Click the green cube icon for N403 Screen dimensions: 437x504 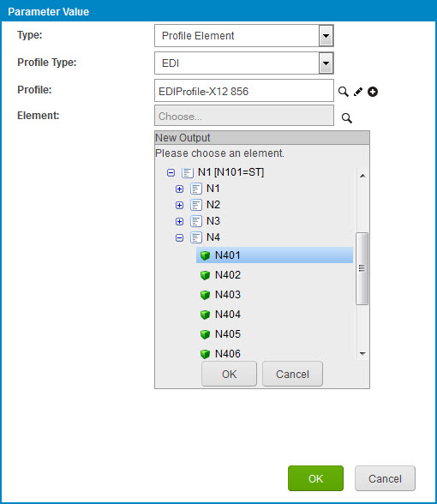(x=205, y=295)
